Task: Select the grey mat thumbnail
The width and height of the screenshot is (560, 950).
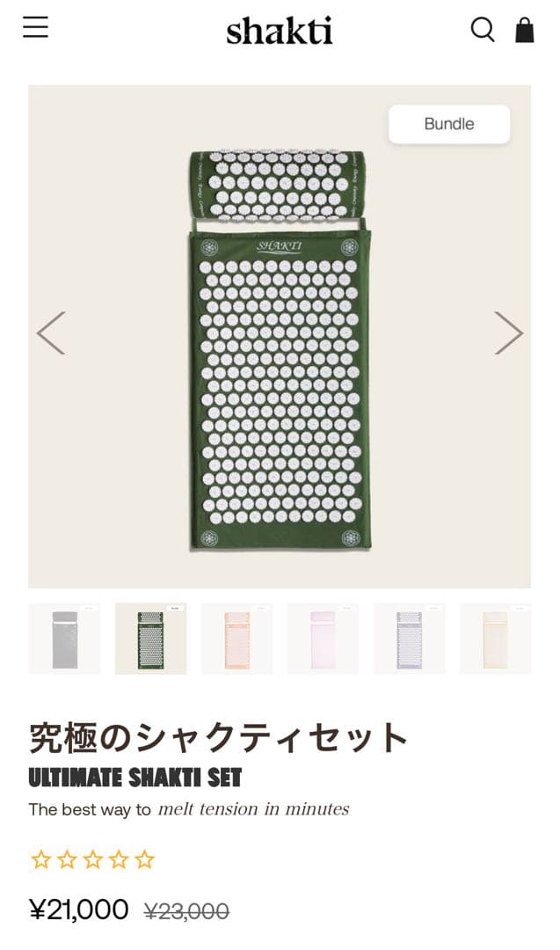Action: pyautogui.click(x=64, y=639)
